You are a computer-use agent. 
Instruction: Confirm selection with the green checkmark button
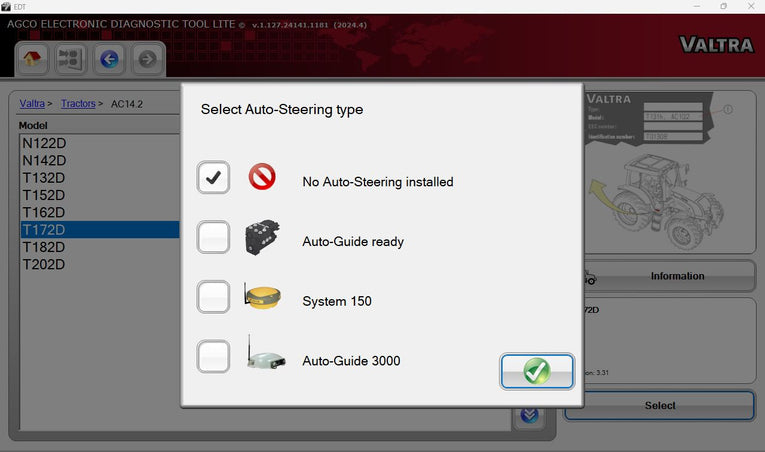click(x=537, y=371)
